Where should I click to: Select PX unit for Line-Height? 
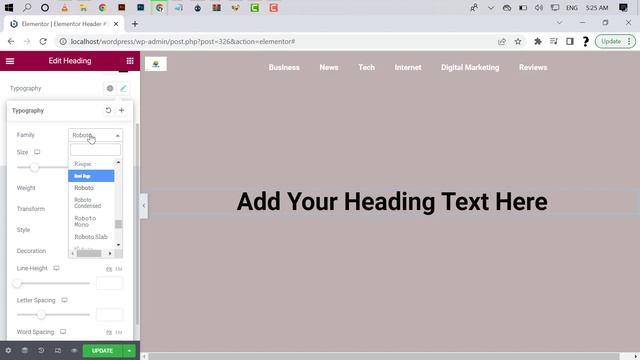coord(109,269)
